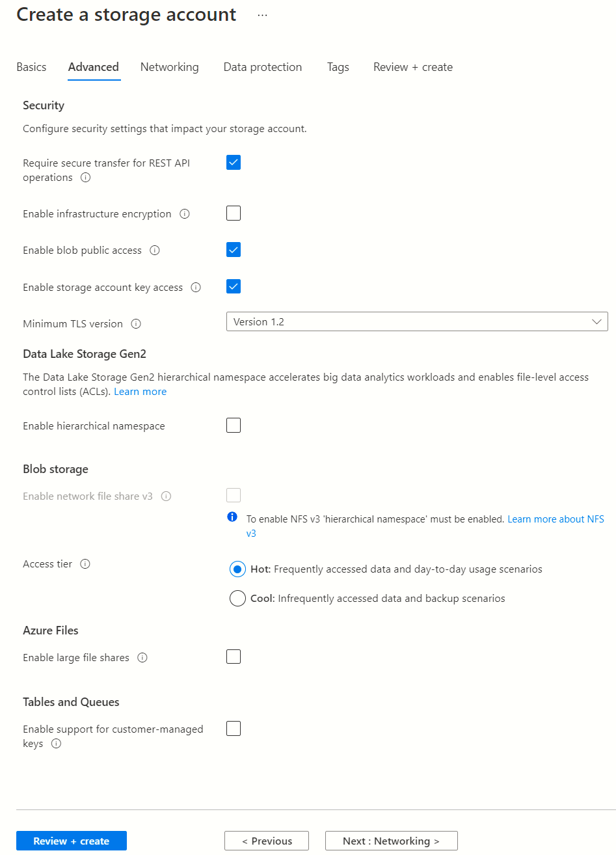Viewport: 616px width, 855px height.
Task: Check Enable large file shares
Action: pos(234,657)
